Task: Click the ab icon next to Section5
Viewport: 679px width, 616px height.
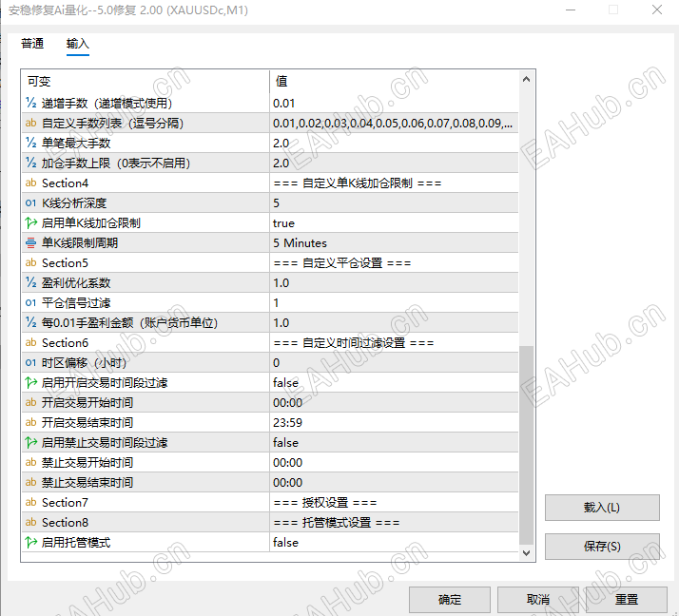Action: tap(30, 262)
